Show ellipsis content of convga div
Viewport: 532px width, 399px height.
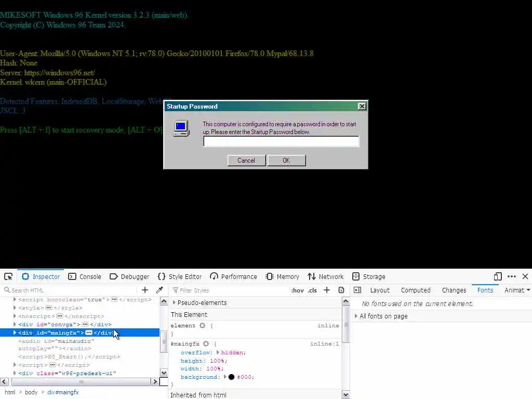coord(85,324)
